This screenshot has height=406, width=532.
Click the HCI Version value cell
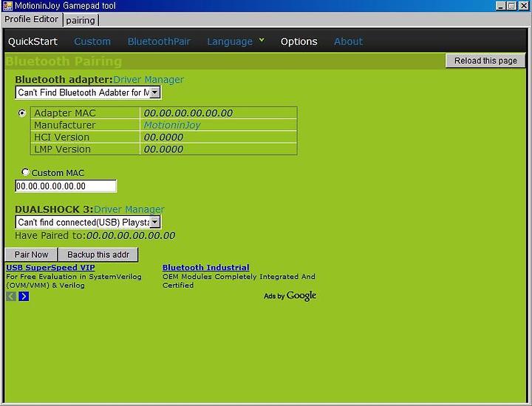click(219, 137)
